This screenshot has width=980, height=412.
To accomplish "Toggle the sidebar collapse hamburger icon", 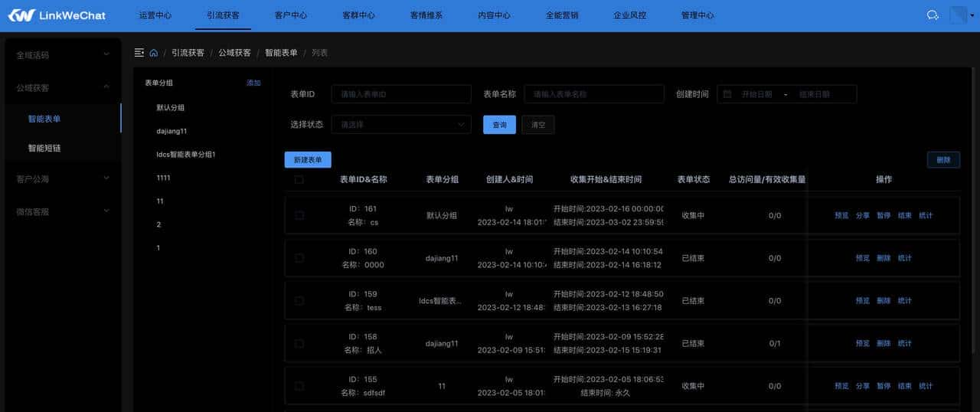I will coord(139,53).
